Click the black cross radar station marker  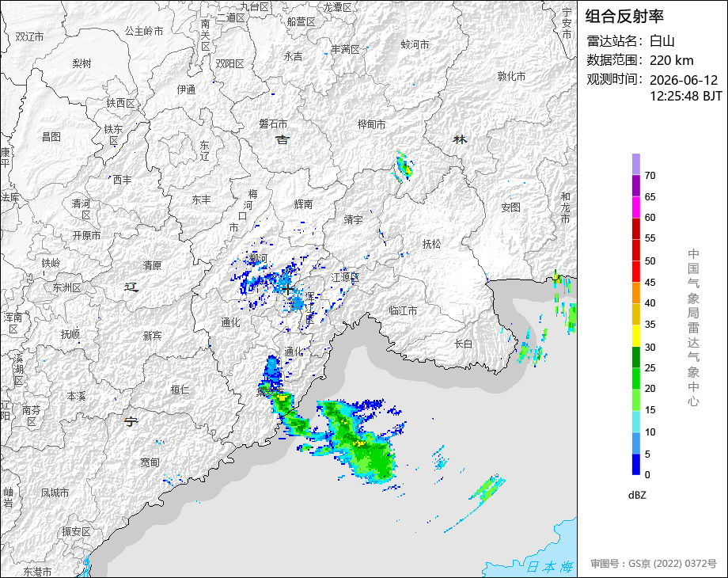287,290
